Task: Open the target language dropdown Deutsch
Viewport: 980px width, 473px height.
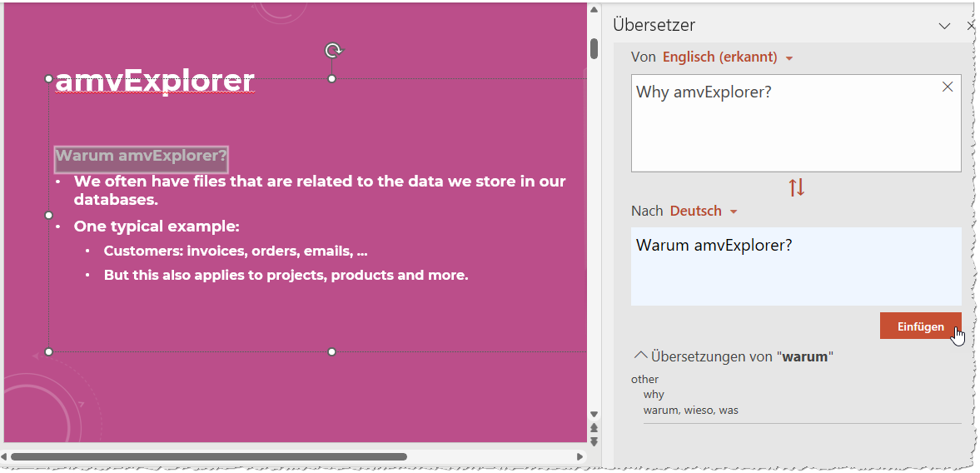Action: pyautogui.click(x=704, y=212)
